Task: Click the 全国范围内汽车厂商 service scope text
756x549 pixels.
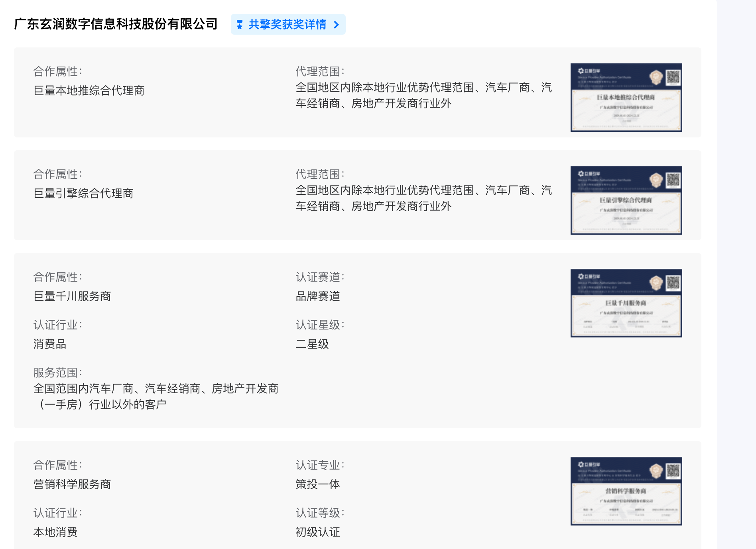Action: tap(156, 396)
